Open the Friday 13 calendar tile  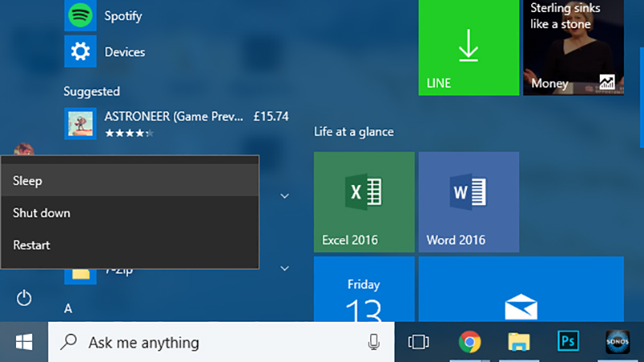(x=364, y=289)
